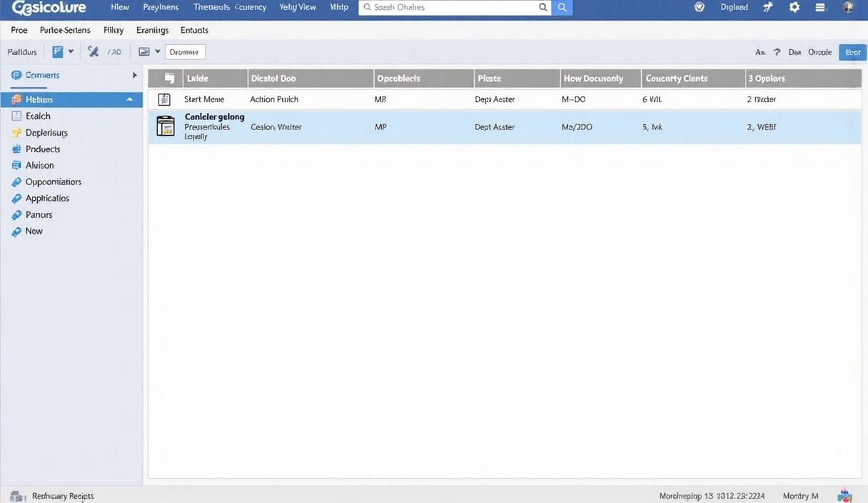Sort by the Dicatel Dob column header

[x=311, y=79]
